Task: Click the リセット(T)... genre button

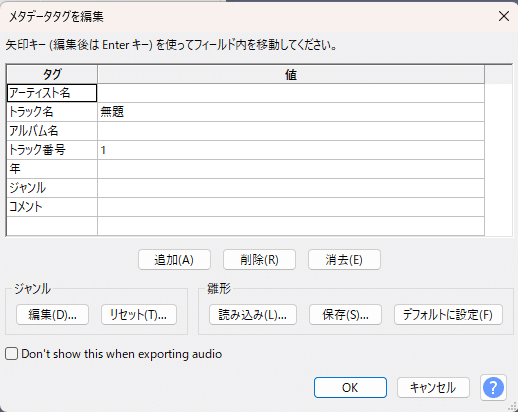Action: pyautogui.click(x=139, y=314)
